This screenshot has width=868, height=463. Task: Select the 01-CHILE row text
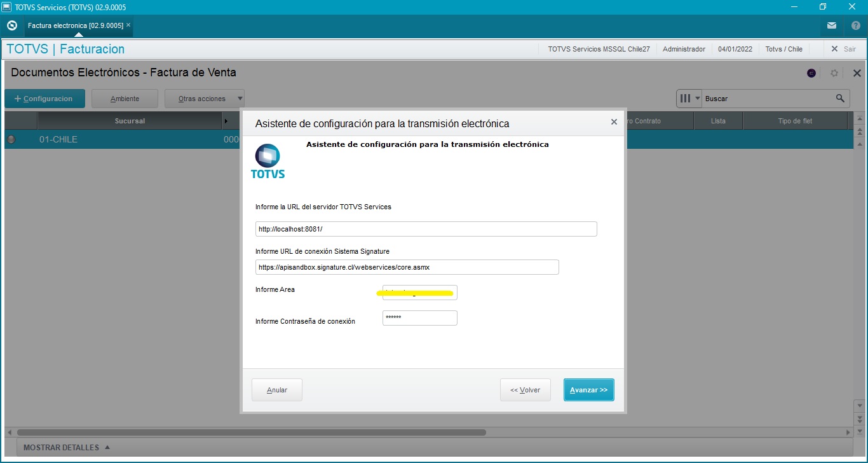click(58, 139)
